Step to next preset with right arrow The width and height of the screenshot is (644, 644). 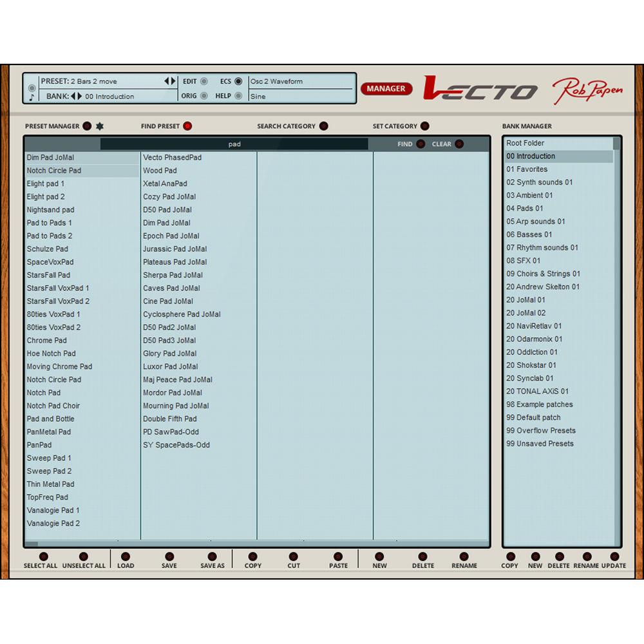click(x=173, y=81)
